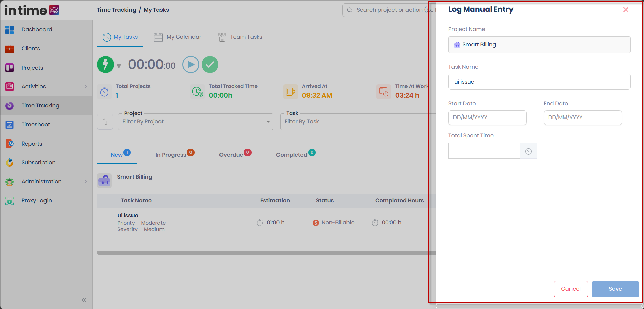
Task: Select the In Progress status tab
Action: [174, 155]
